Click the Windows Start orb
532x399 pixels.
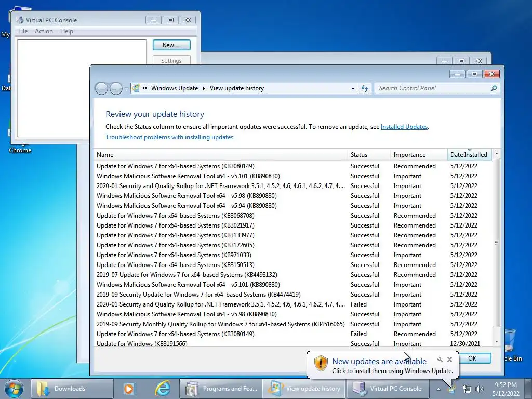point(14,389)
